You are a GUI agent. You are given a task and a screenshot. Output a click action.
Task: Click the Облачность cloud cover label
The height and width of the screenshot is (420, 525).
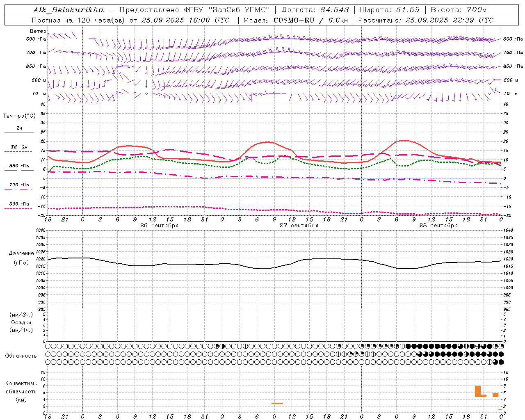(x=21, y=356)
